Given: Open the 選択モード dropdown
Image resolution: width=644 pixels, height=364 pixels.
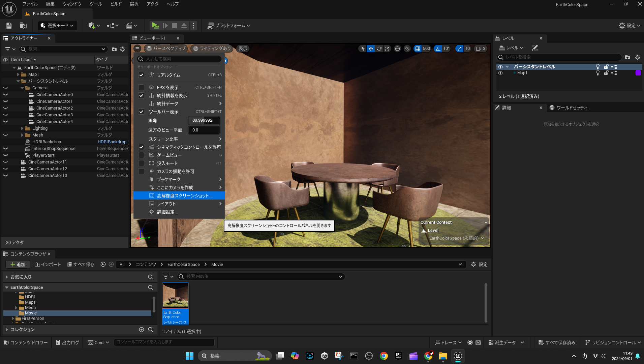Looking at the screenshot, I should click(57, 26).
